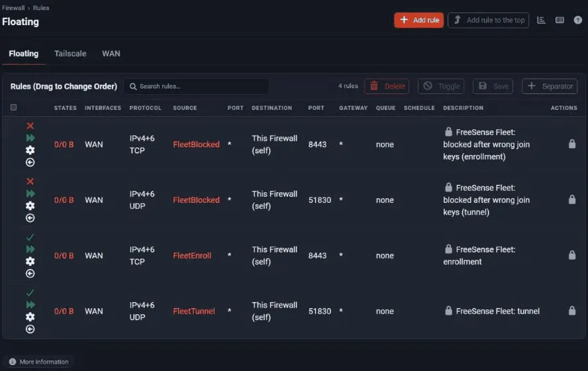The image size is (588, 371).
Task: Click the 0/0 B states of FleetTunnel rule
Action: tap(64, 311)
